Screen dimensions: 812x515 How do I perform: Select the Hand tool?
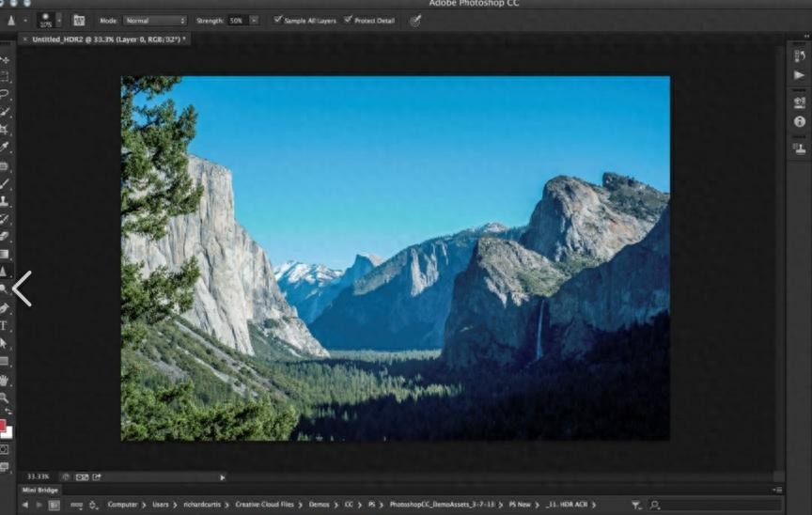click(x=5, y=380)
